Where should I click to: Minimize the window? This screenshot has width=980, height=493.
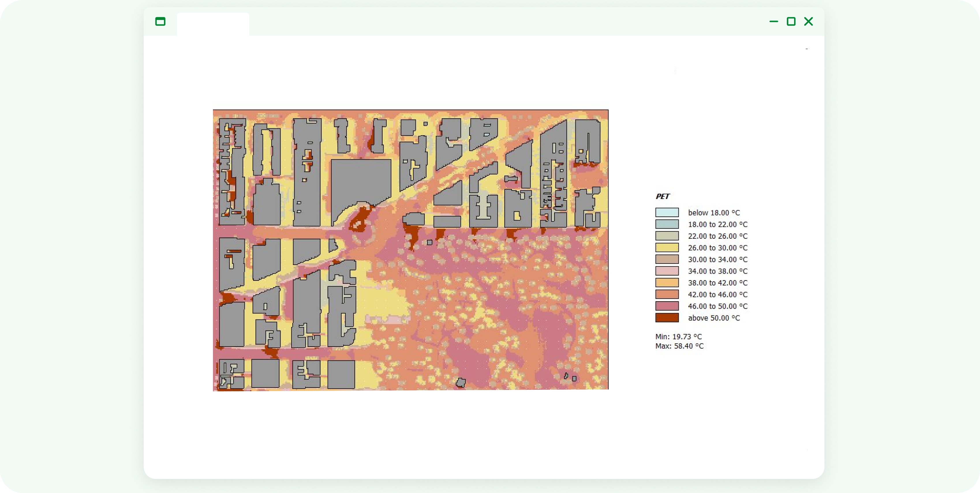point(773,21)
